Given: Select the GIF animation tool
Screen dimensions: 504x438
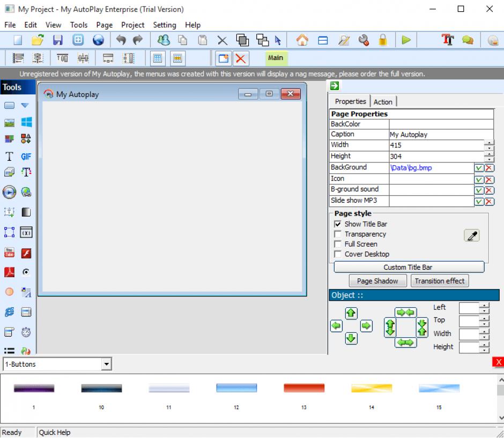Looking at the screenshot, I should point(26,157).
